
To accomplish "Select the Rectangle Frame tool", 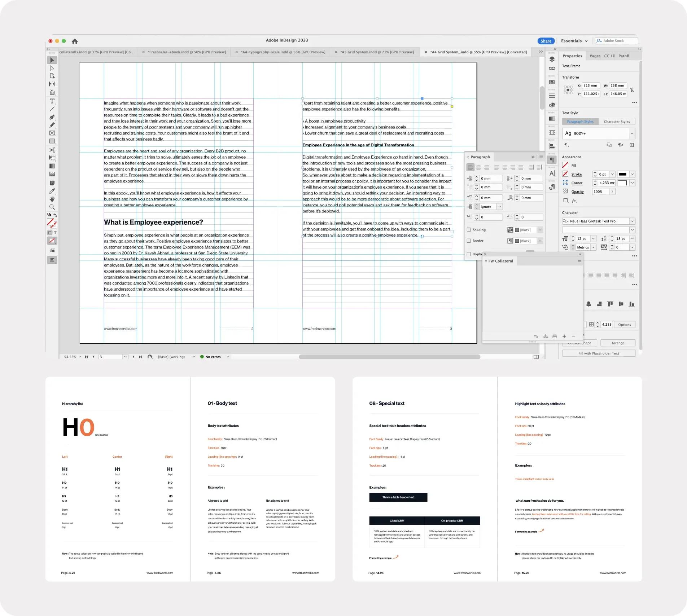I will (52, 133).
